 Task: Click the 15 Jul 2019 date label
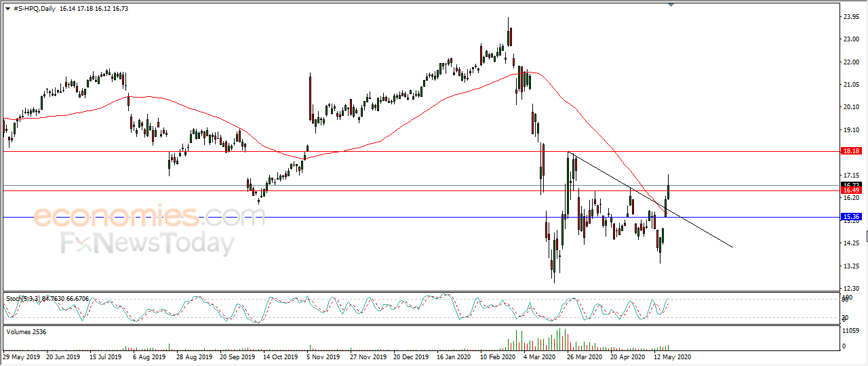pos(104,356)
